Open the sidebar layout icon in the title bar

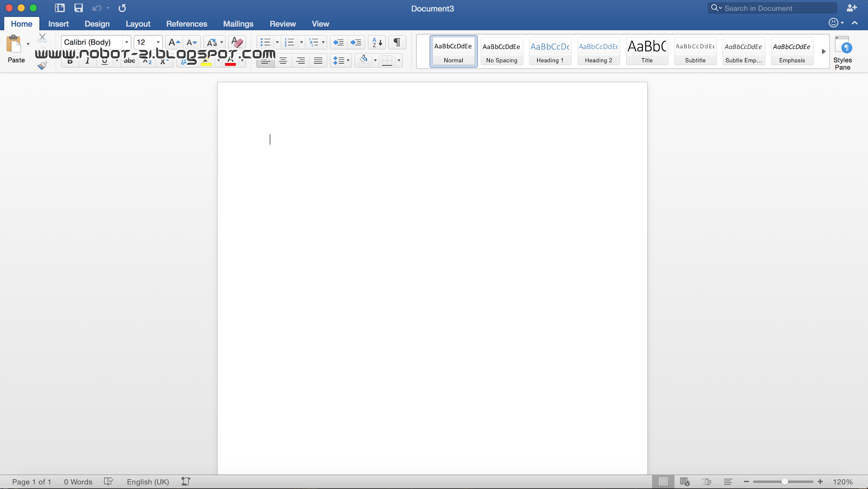pyautogui.click(x=60, y=8)
